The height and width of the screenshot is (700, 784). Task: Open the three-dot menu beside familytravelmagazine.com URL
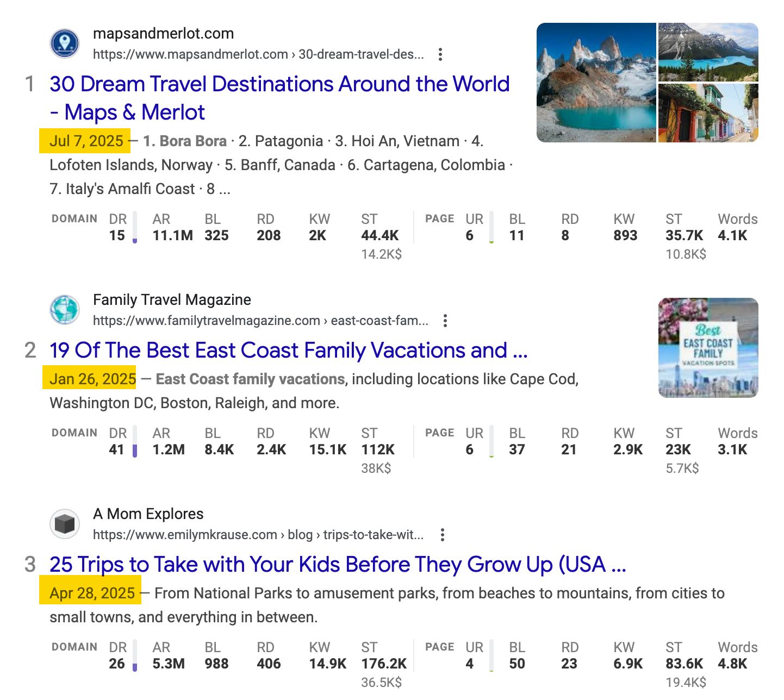pyautogui.click(x=445, y=321)
